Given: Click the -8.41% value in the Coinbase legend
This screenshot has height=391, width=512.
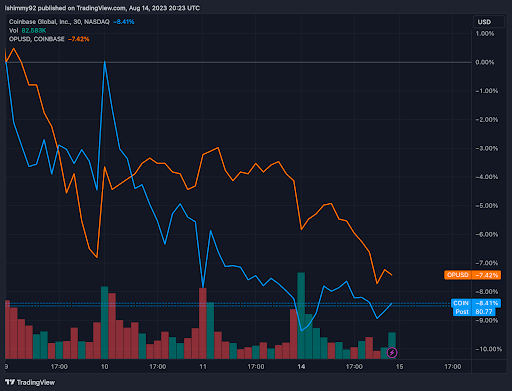Looking at the screenshot, I should point(124,22).
